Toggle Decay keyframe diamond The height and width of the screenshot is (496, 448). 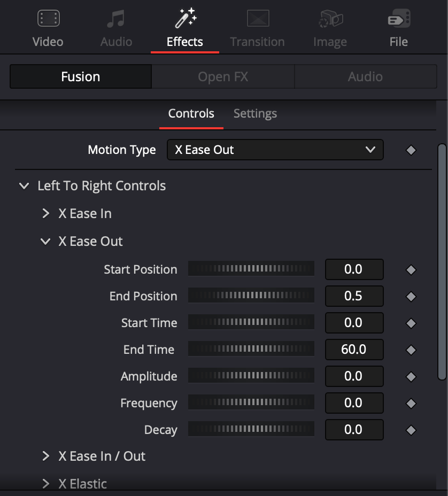[x=411, y=430]
